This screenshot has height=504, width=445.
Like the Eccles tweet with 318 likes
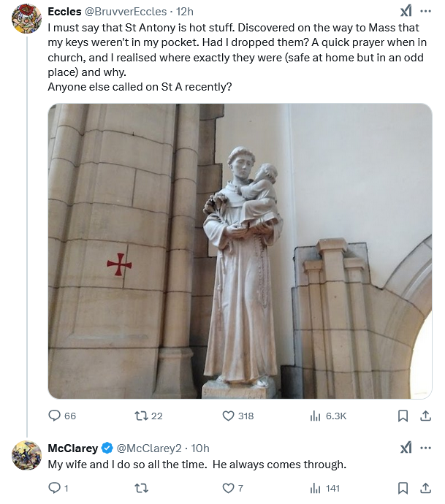tap(228, 416)
